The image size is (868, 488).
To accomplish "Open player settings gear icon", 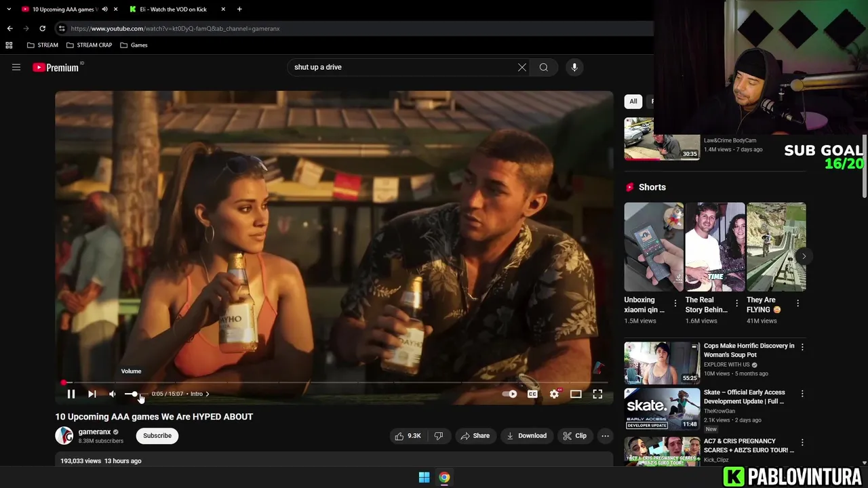I will tap(555, 394).
